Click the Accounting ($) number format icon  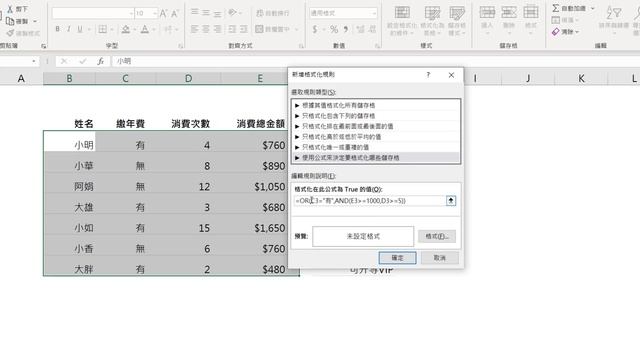315,29
